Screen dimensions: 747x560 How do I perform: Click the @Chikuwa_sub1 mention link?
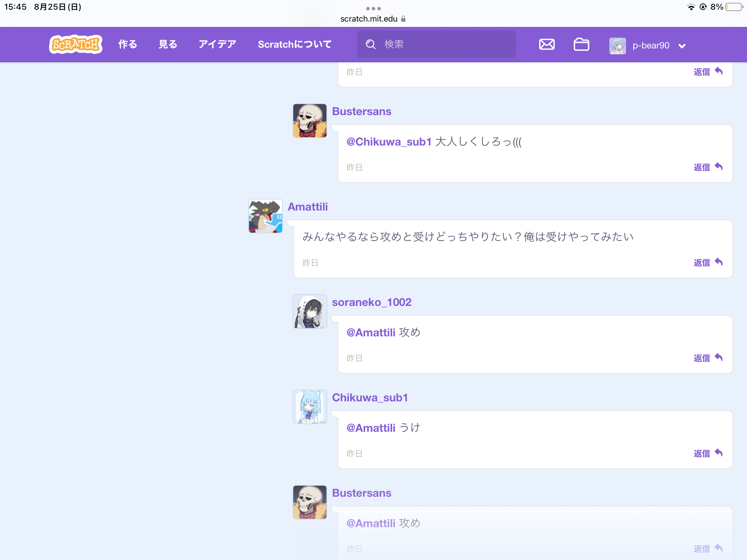pyautogui.click(x=389, y=142)
